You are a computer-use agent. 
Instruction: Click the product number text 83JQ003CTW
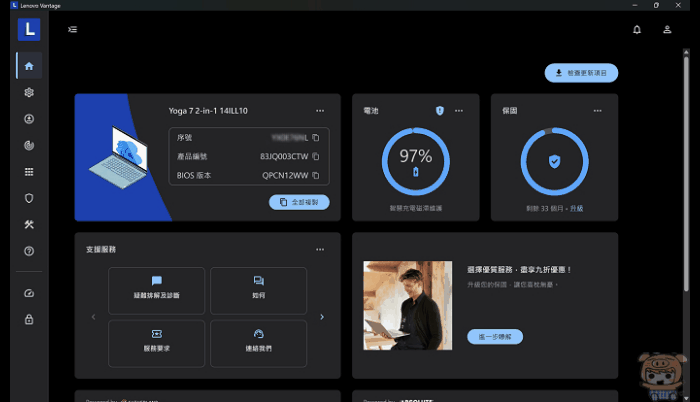click(284, 156)
